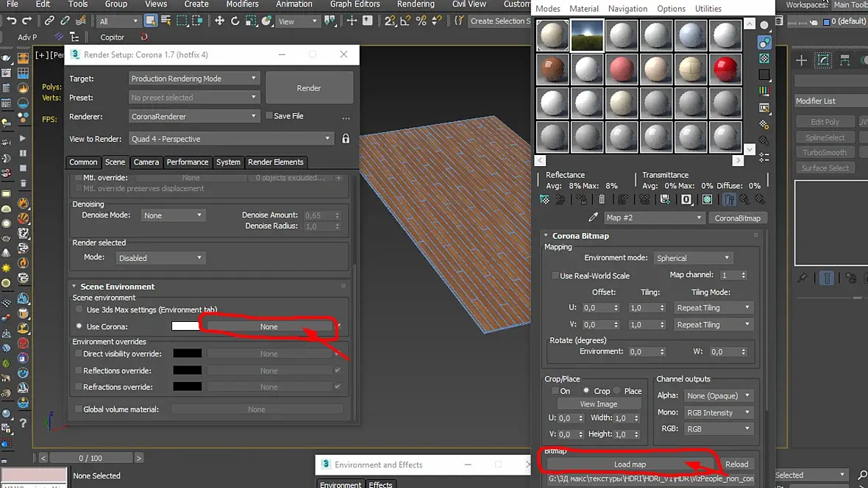Select the Move transform tool

220,21
